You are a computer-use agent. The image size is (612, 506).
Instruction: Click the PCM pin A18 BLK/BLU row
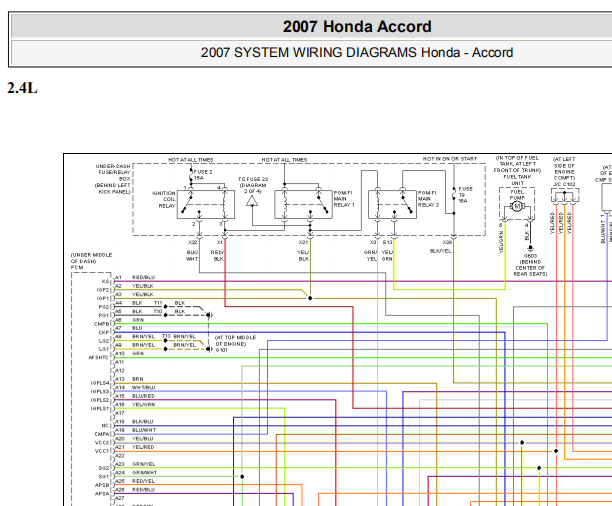(x=134, y=422)
